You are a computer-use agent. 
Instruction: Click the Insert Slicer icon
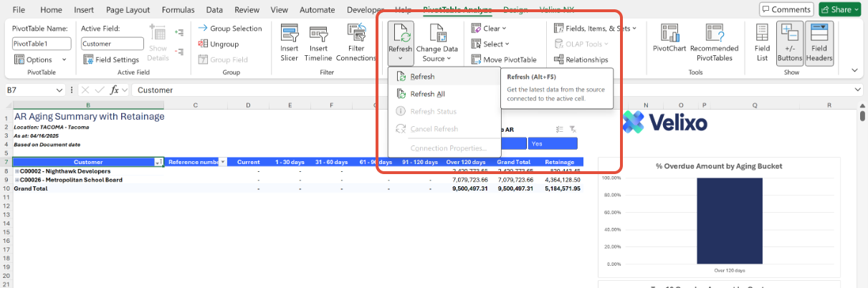[290, 32]
